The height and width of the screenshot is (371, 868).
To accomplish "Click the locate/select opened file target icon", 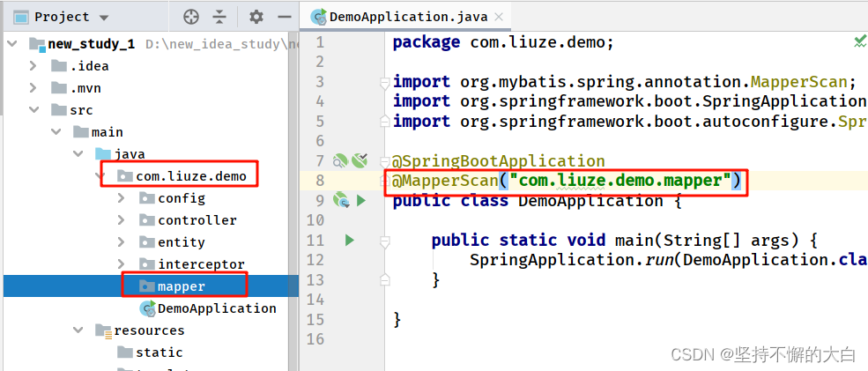I will pos(191,17).
